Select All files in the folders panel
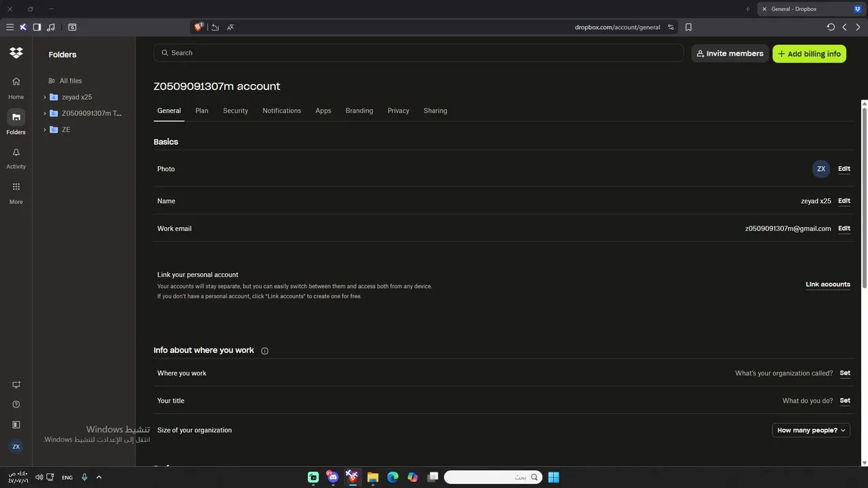This screenshot has height=488, width=868. (71, 81)
